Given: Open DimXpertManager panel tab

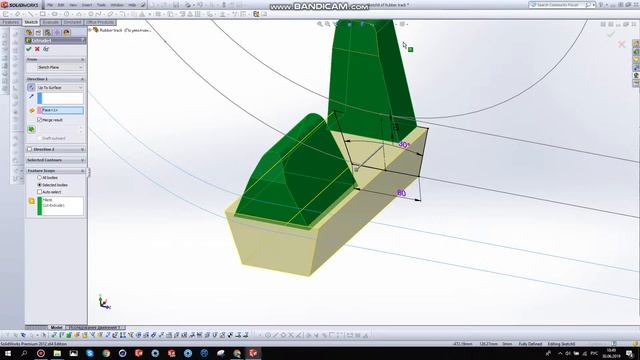Looking at the screenshot, I should (x=57, y=32).
